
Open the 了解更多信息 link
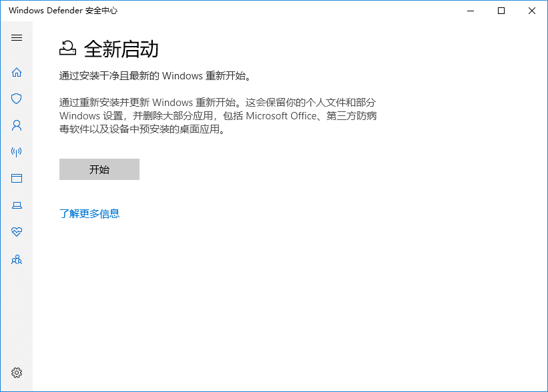point(89,213)
